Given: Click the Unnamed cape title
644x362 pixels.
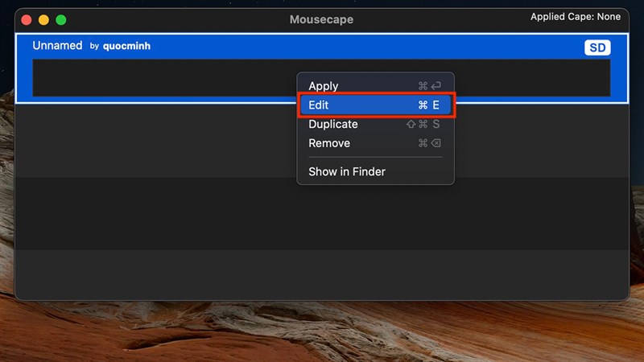Looking at the screenshot, I should point(57,45).
